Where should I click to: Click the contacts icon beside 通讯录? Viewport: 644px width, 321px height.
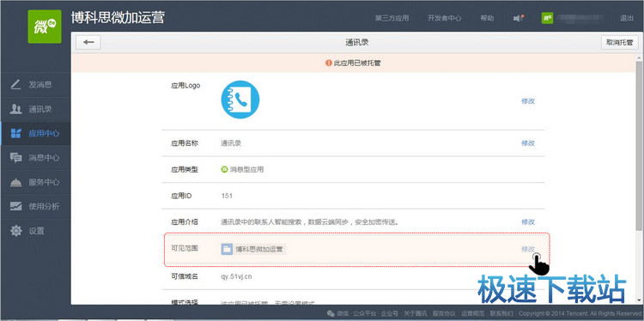(15, 109)
